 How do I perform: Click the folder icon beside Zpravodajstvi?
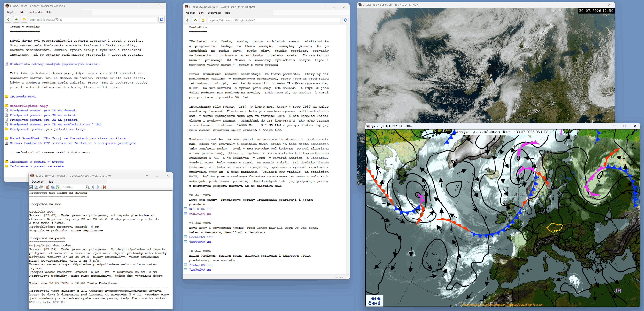click(7, 97)
